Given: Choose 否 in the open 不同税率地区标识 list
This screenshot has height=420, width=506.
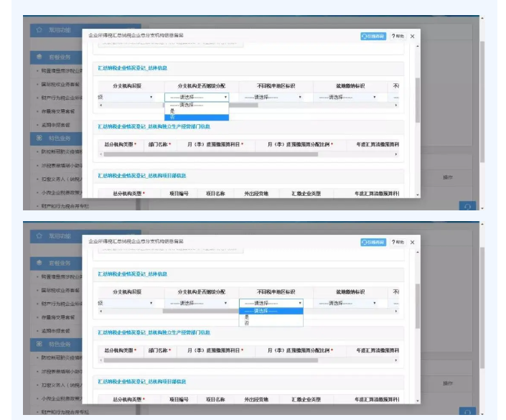Looking at the screenshot, I should coord(271,323).
